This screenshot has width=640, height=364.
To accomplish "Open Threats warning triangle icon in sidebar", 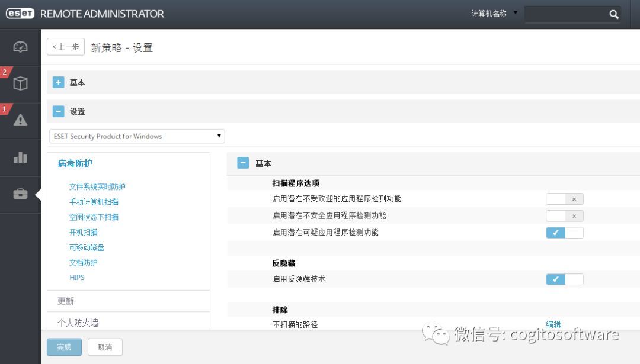I will pos(20,120).
